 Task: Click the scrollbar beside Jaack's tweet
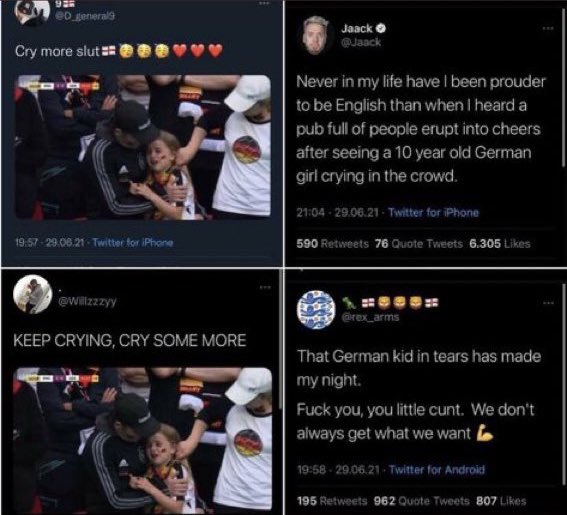click(x=563, y=87)
